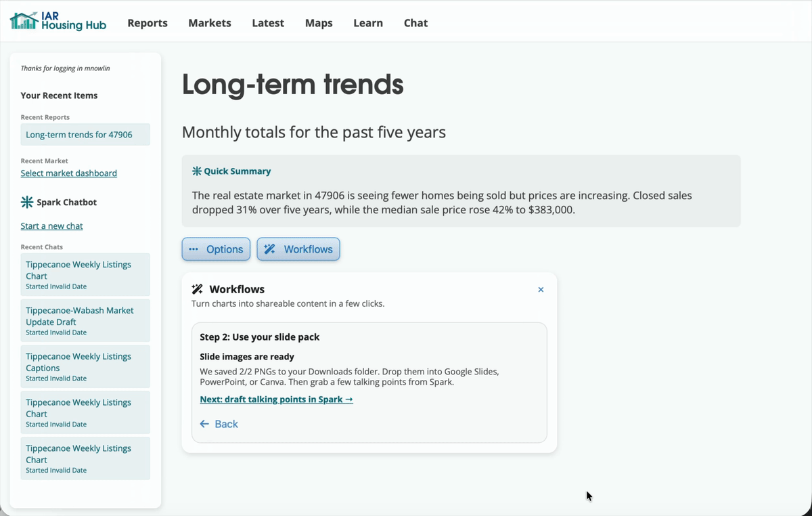Click the Quick Summary sparkle icon

(197, 171)
